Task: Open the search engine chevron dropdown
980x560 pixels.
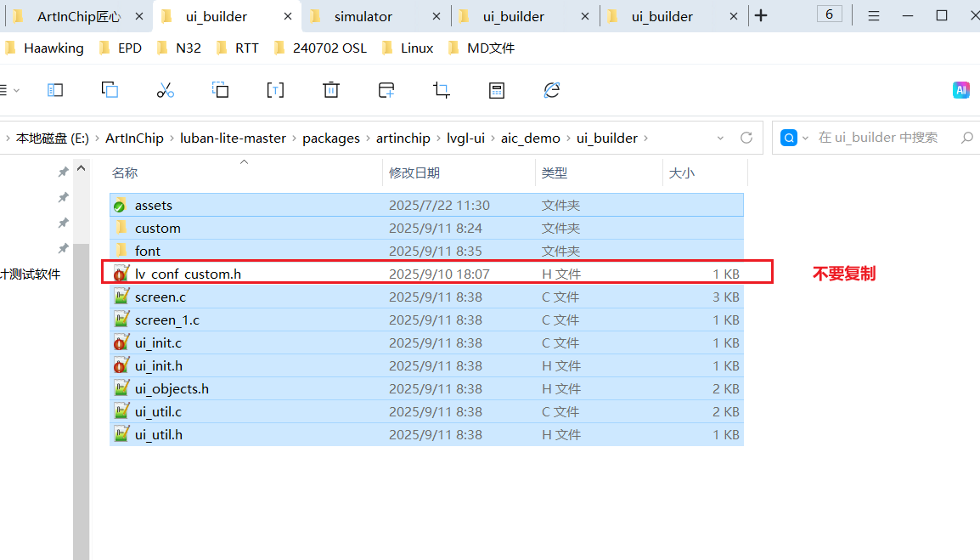Action: point(805,138)
